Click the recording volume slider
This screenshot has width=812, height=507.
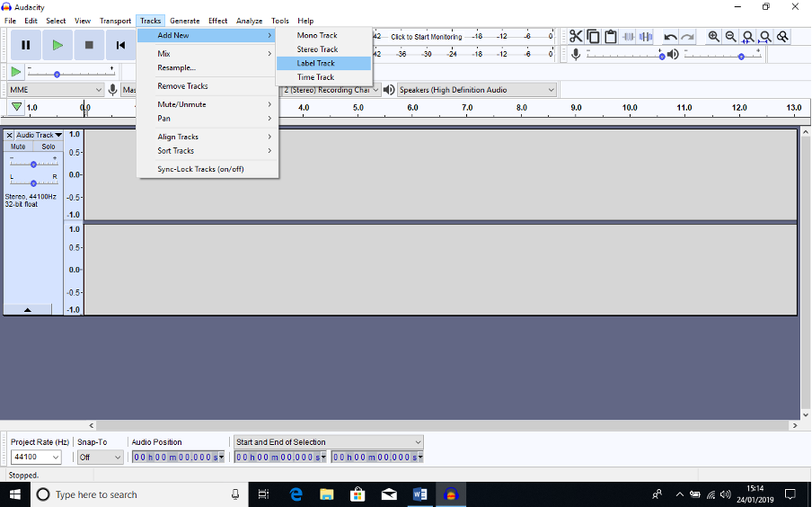point(625,55)
